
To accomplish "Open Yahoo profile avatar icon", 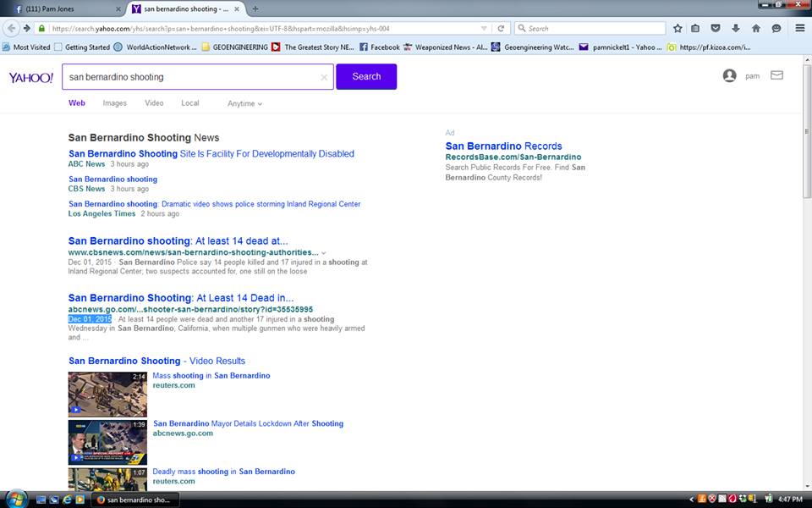I will click(729, 75).
